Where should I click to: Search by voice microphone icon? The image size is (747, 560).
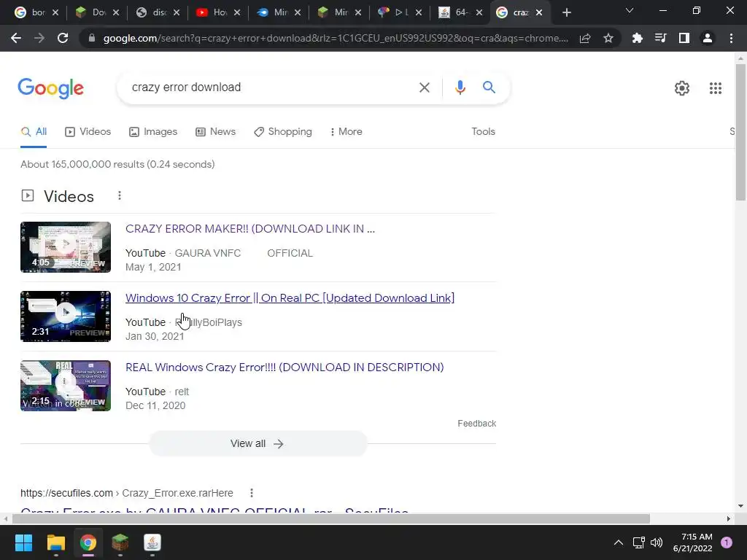(460, 87)
